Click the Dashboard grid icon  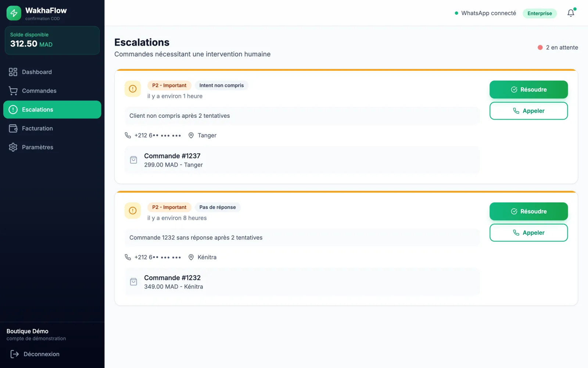(x=13, y=72)
